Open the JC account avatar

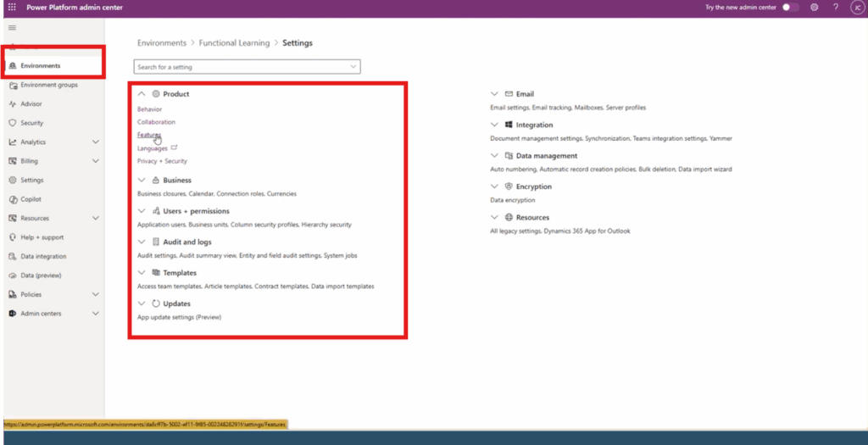point(858,7)
